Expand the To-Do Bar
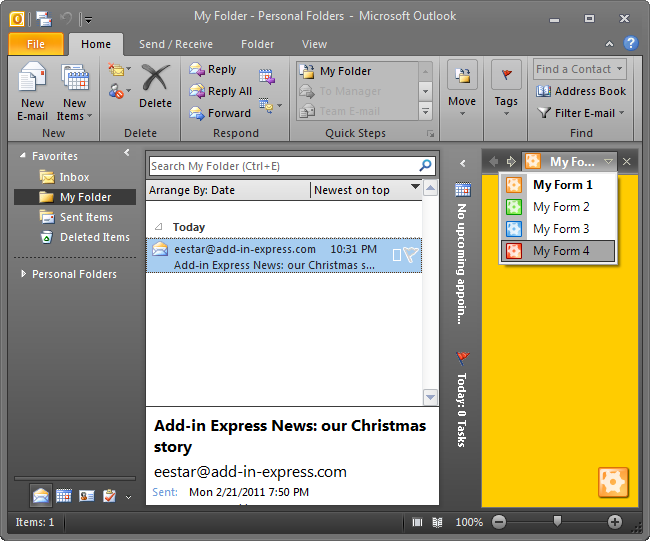The image size is (650, 541). 463,163
